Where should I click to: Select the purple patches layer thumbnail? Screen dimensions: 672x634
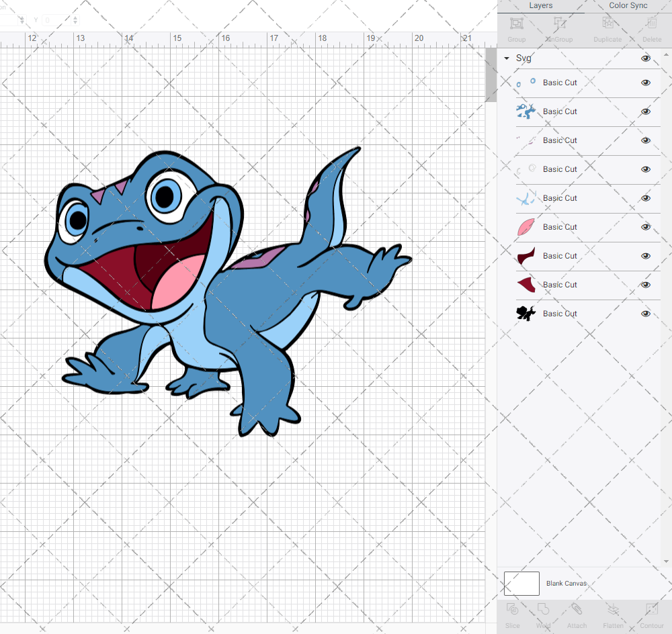(x=526, y=140)
